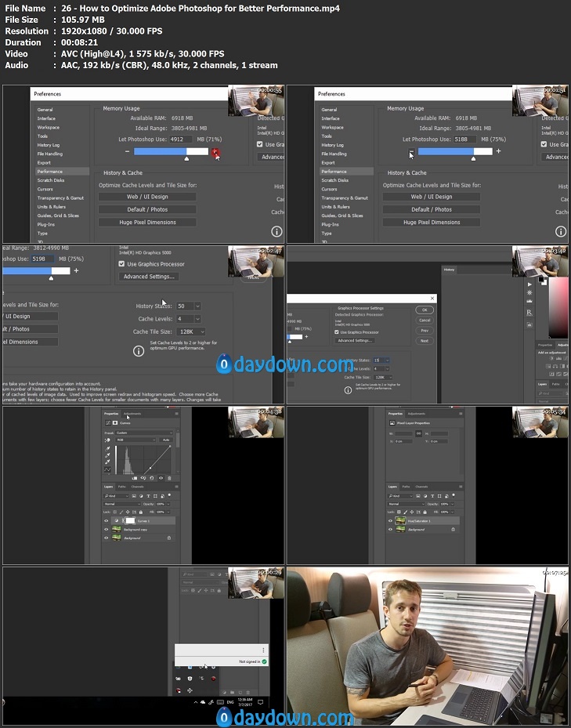Switch to the Channels tab above the Curves 1 layer
Viewport: 571px width, 728px height.
[x=137, y=487]
